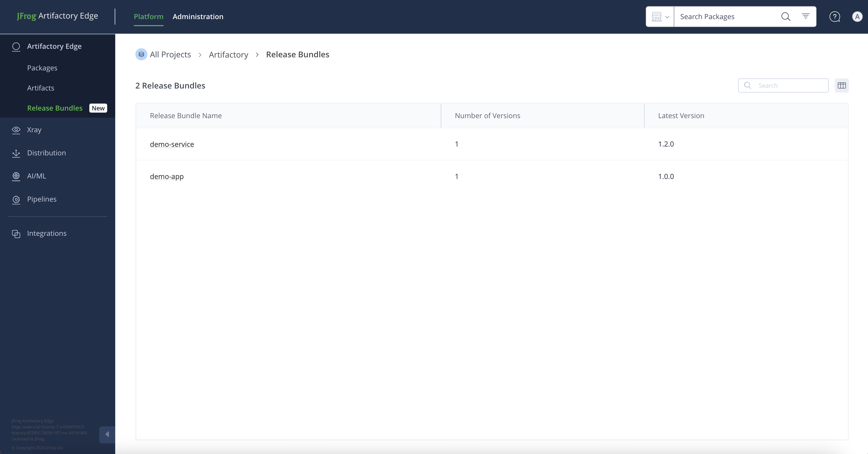Click the columns customization table icon

pos(841,85)
